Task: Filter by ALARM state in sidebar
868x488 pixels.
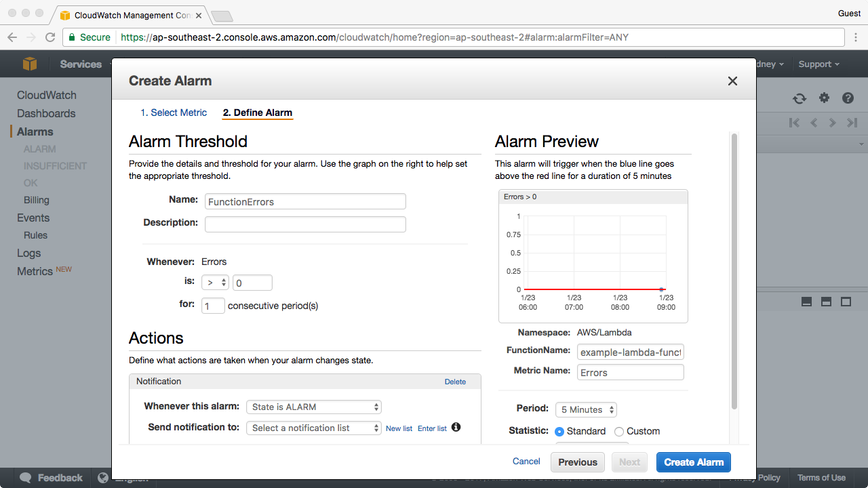Action: (x=40, y=149)
